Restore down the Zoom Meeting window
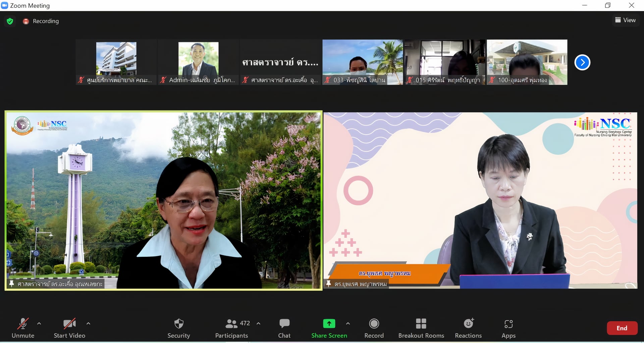 point(608,5)
